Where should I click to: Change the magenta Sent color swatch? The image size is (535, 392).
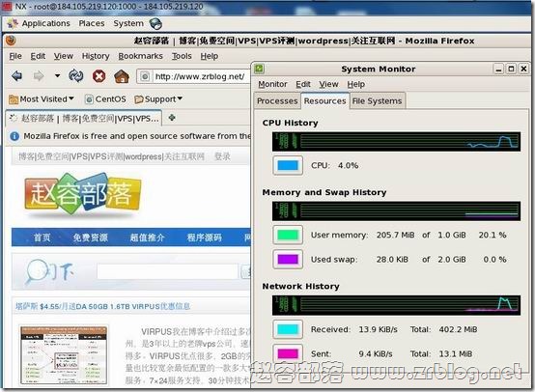(x=288, y=353)
